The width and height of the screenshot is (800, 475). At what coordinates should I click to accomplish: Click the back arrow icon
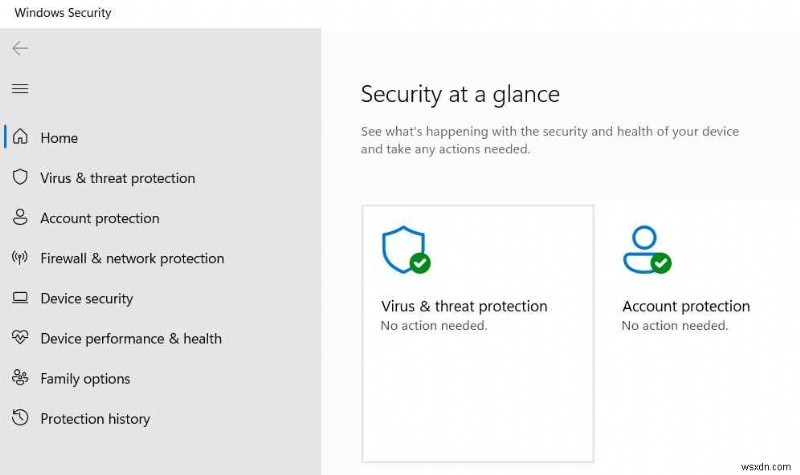[20, 48]
